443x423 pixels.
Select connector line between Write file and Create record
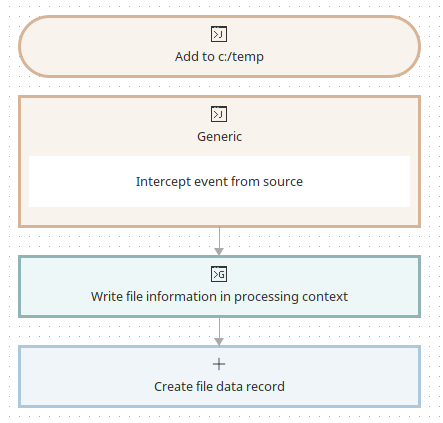(x=219, y=328)
